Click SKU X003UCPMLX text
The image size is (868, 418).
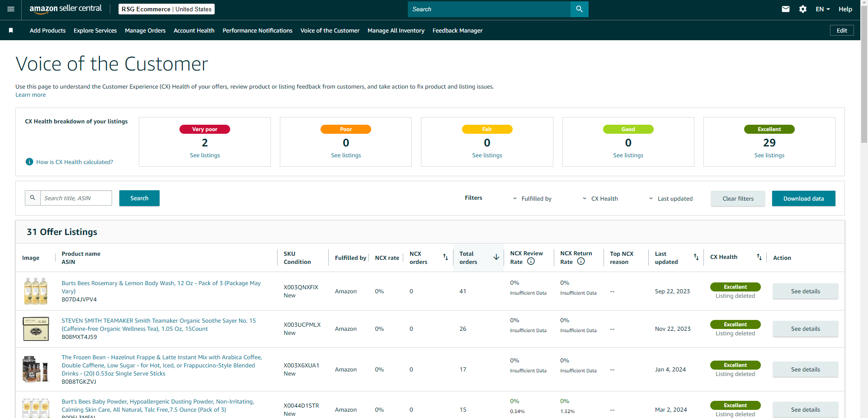pos(302,324)
